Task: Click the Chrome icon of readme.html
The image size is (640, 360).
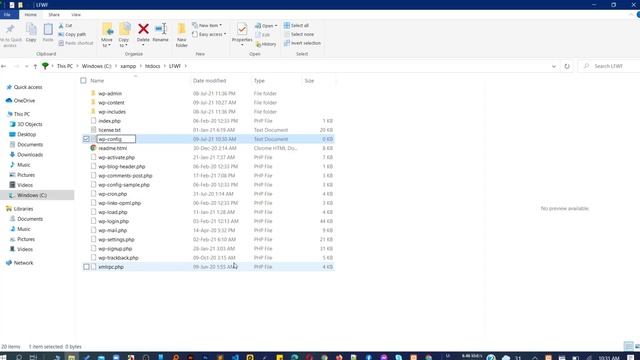Action: point(93,148)
